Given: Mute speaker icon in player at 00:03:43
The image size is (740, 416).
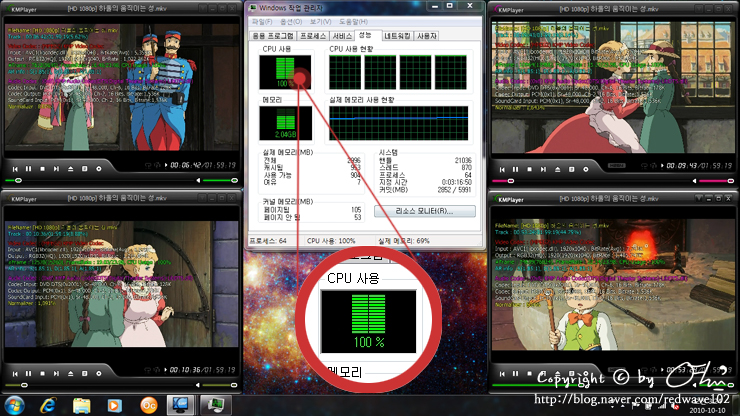Looking at the screenshot, I should click(x=695, y=181).
